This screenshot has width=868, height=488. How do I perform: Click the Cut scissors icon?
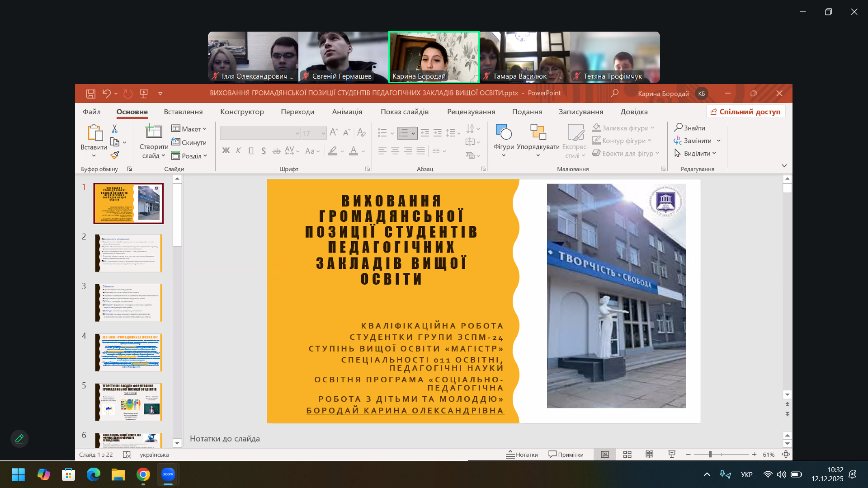pyautogui.click(x=114, y=129)
